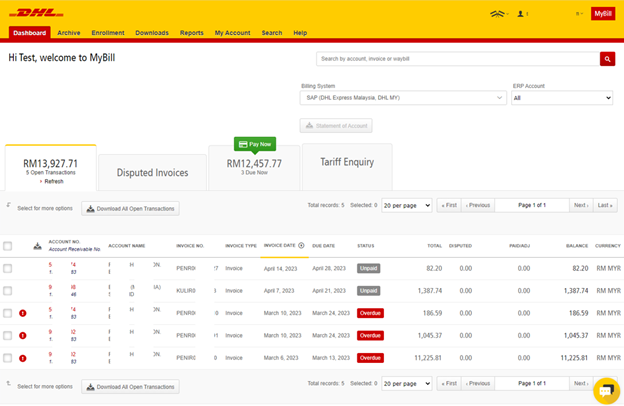
Task: Click overdue alert icon for 1,045.37 invoice
Action: (x=23, y=336)
